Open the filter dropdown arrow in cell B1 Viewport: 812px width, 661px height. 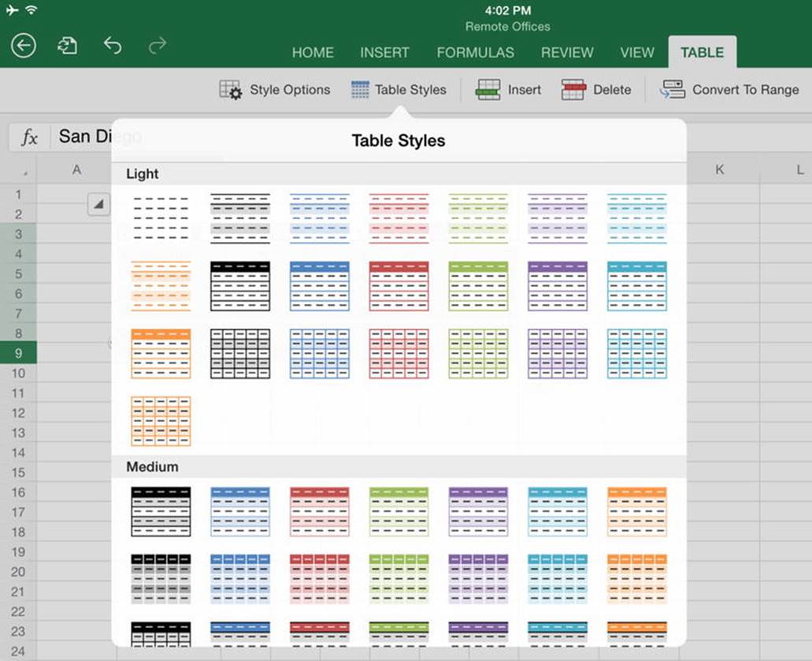[x=98, y=204]
